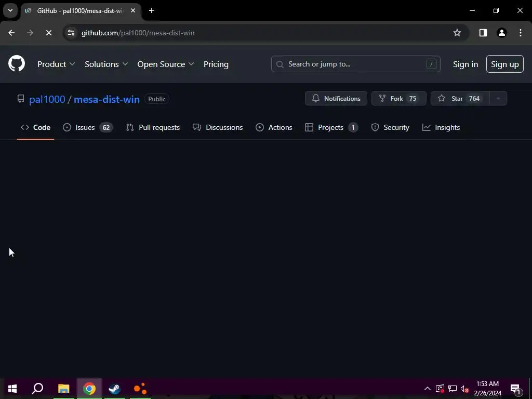
Task: Open Chrome side panel
Action: click(x=483, y=33)
